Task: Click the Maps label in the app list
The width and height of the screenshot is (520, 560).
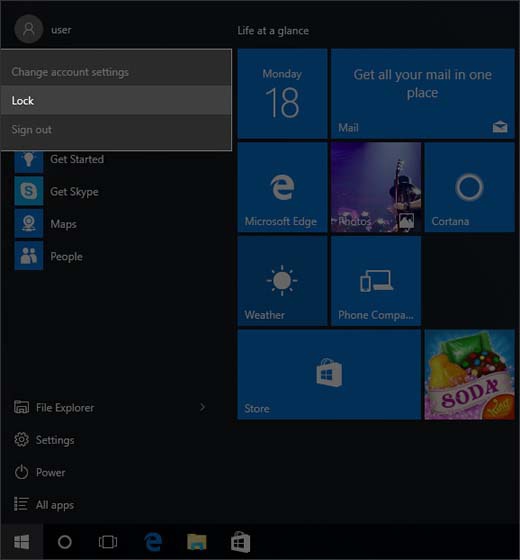Action: pos(63,224)
